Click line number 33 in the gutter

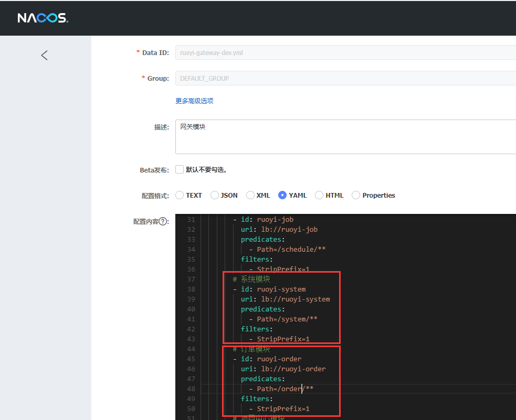(x=191, y=240)
